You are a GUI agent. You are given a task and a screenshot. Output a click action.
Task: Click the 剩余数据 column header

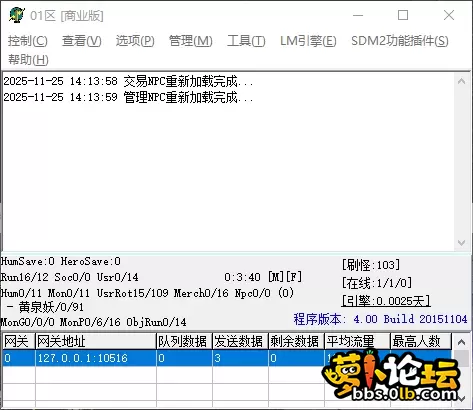[296, 341]
